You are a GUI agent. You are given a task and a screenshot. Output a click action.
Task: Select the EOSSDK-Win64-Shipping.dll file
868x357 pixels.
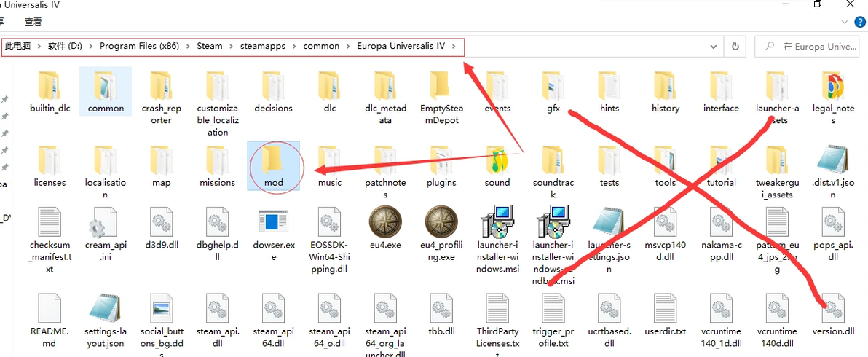click(x=329, y=240)
